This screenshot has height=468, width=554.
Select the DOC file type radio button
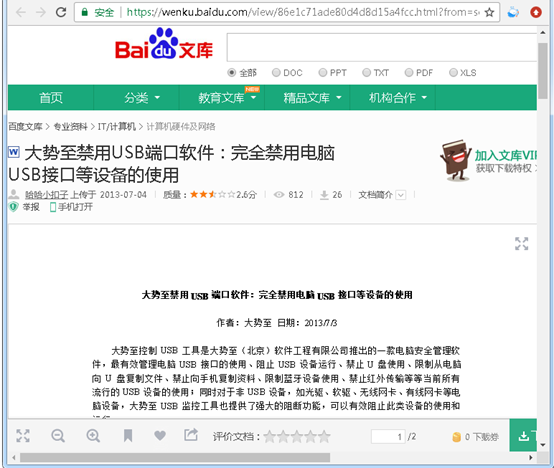click(276, 73)
